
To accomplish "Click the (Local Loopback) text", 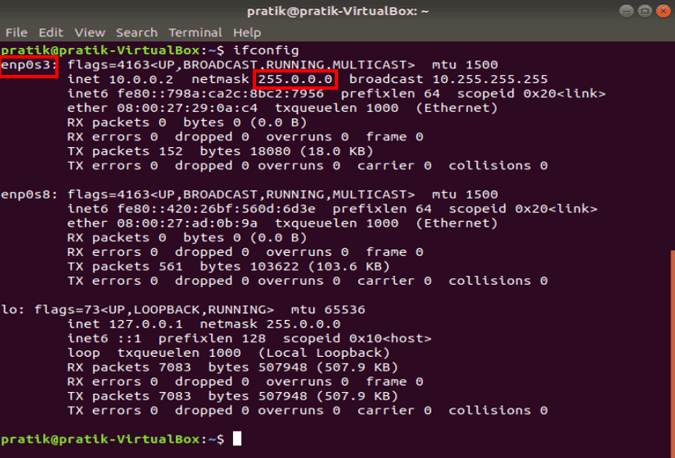I will coord(324,353).
